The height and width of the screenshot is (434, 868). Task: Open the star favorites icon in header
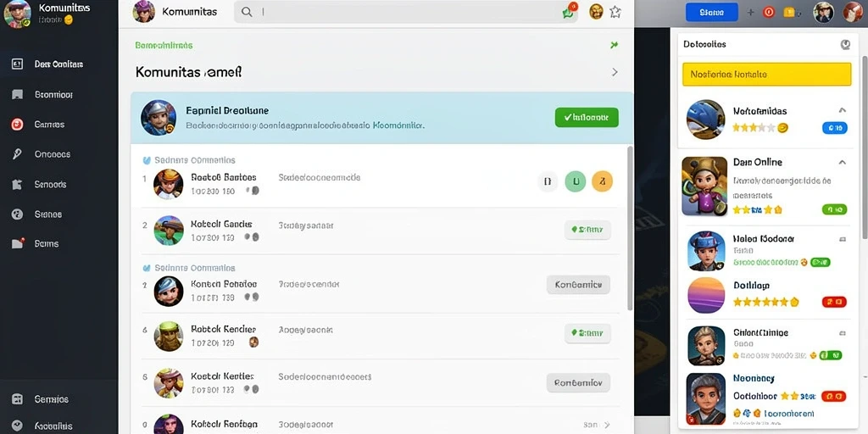pyautogui.click(x=615, y=12)
